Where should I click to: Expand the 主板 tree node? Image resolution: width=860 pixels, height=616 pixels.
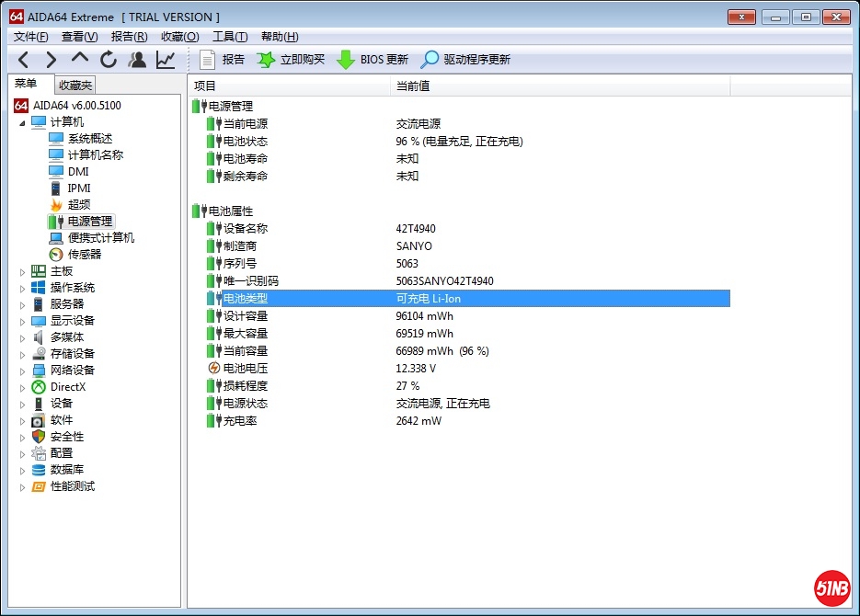23,271
